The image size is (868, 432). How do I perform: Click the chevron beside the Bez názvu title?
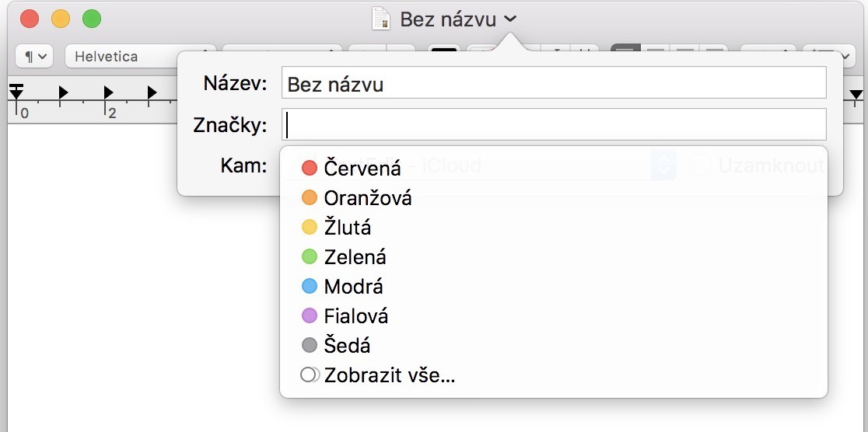[x=510, y=19]
